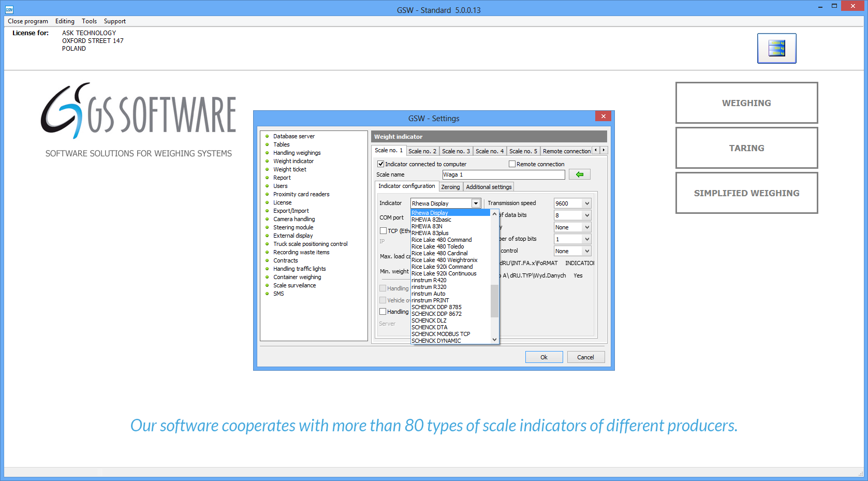The image size is (868, 481).
Task: Click the GSW app icon in the title bar
Action: 9,10
